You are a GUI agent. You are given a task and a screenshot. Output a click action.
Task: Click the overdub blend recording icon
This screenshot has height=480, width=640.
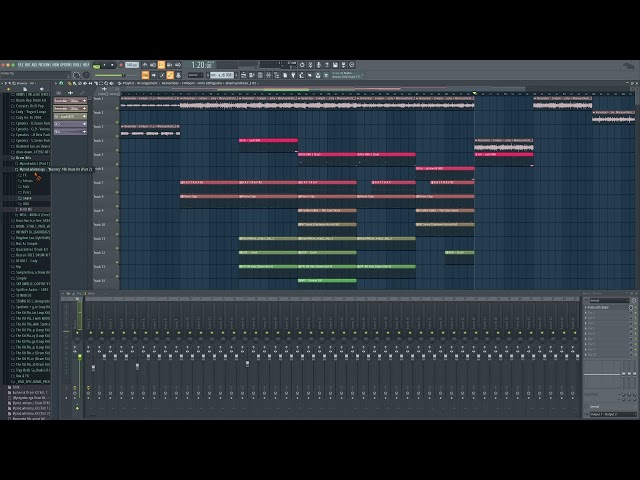(x=169, y=65)
